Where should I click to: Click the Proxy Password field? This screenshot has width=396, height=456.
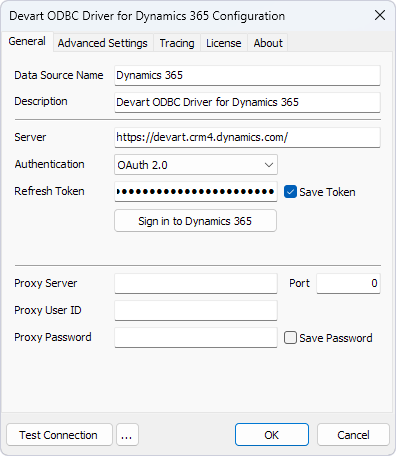tap(196, 337)
